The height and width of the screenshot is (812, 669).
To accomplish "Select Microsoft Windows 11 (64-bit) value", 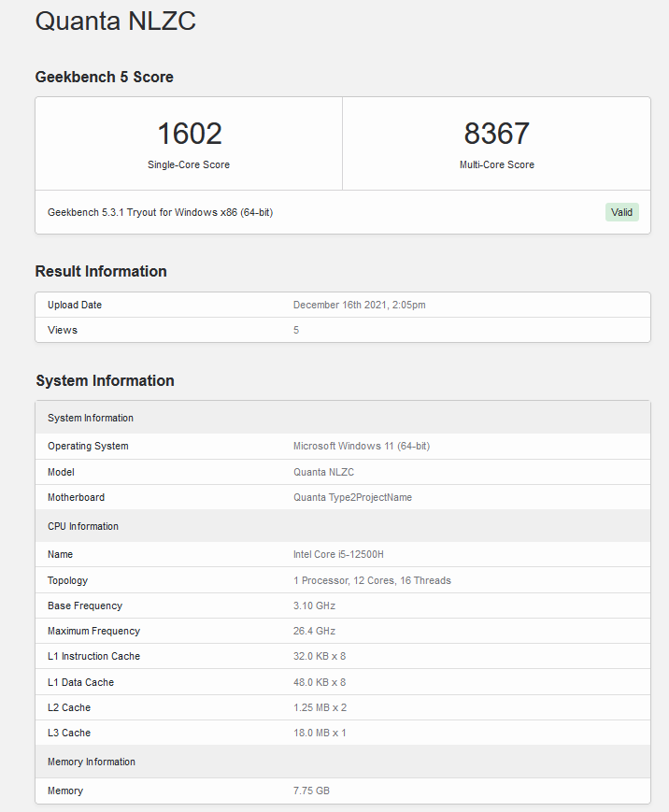I will pos(362,446).
